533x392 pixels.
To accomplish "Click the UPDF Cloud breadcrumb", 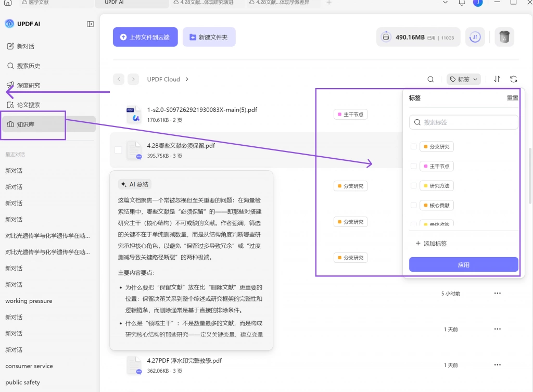I will 163,79.
